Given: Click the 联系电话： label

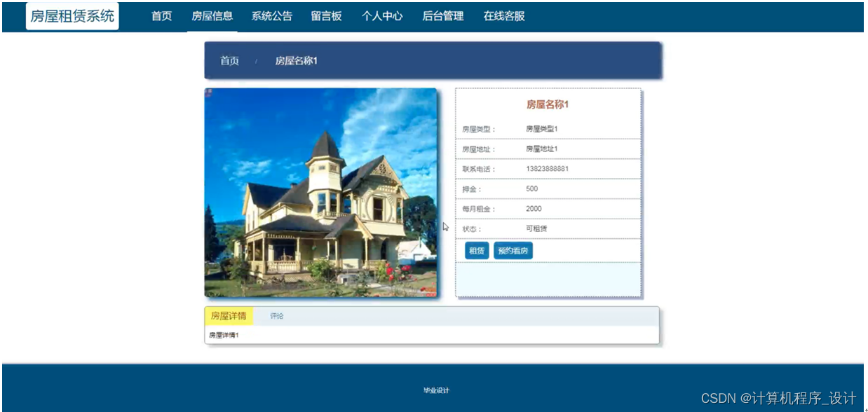Looking at the screenshot, I should (x=479, y=170).
